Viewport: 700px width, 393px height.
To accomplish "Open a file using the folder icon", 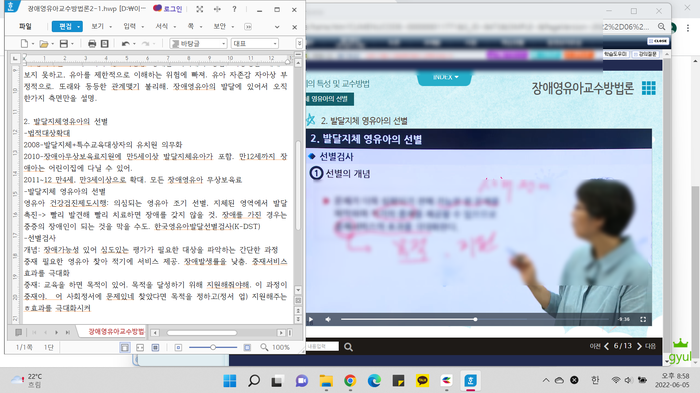I will pyautogui.click(x=44, y=43).
